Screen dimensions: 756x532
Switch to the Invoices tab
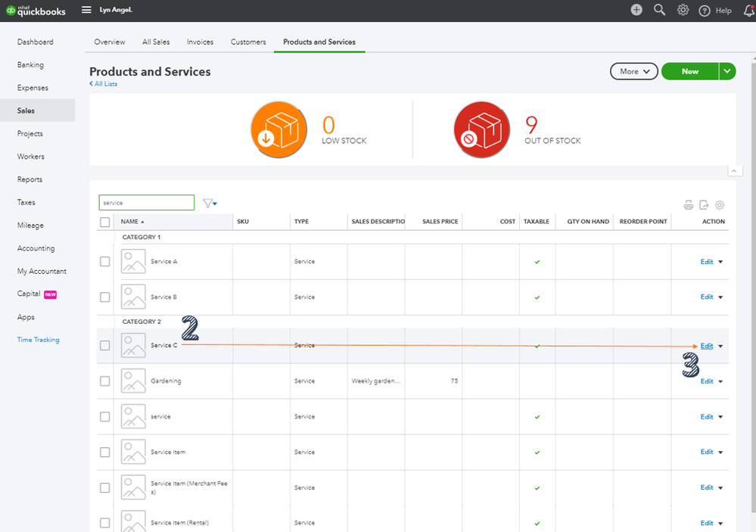point(200,42)
